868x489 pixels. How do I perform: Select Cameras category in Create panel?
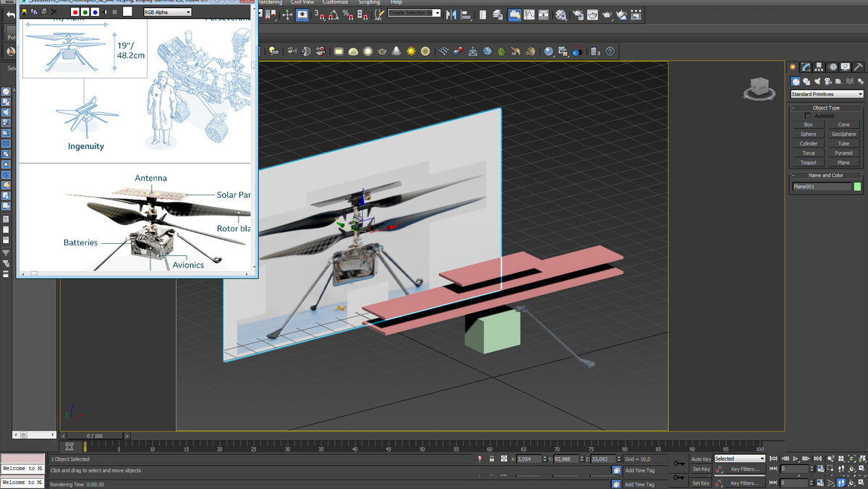click(x=828, y=82)
